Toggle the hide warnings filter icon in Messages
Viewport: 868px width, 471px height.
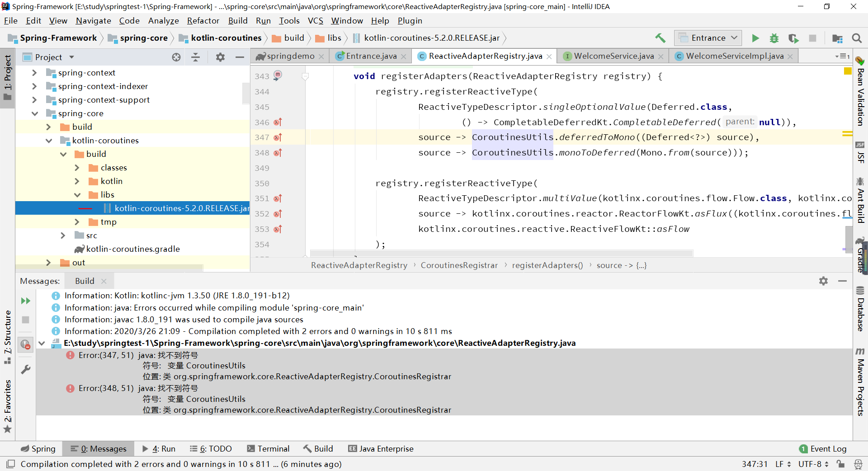(x=26, y=344)
